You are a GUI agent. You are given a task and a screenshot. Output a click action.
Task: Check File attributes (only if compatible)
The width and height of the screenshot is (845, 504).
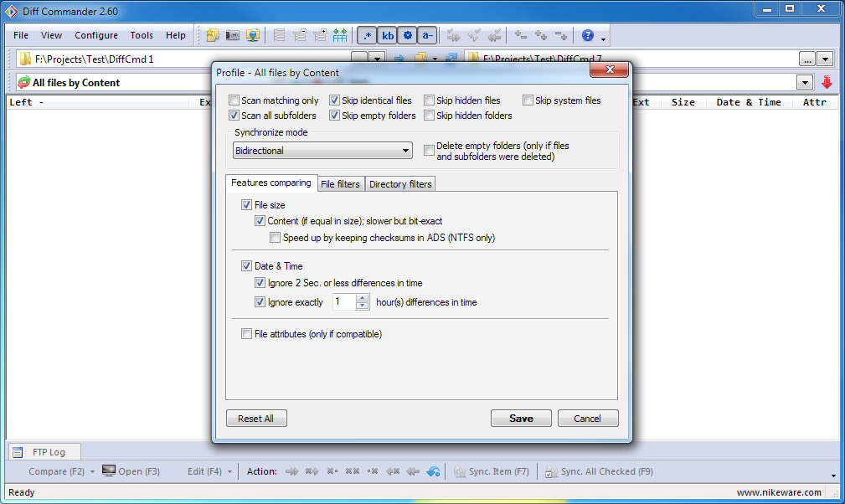247,334
